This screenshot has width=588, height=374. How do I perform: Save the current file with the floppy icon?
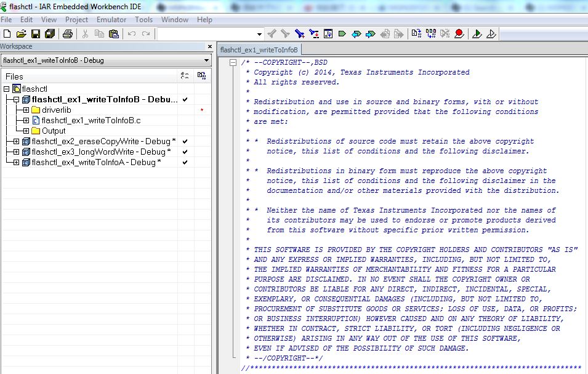pyautogui.click(x=36, y=34)
